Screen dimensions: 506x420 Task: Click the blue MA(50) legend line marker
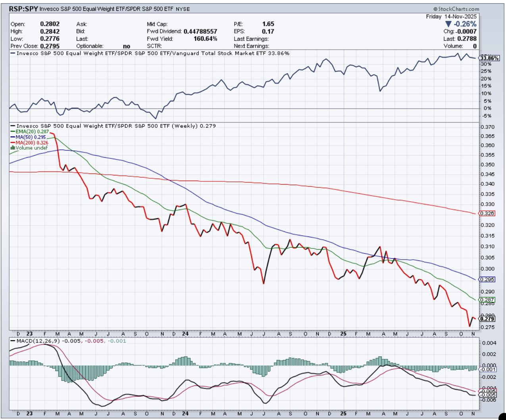click(x=13, y=137)
